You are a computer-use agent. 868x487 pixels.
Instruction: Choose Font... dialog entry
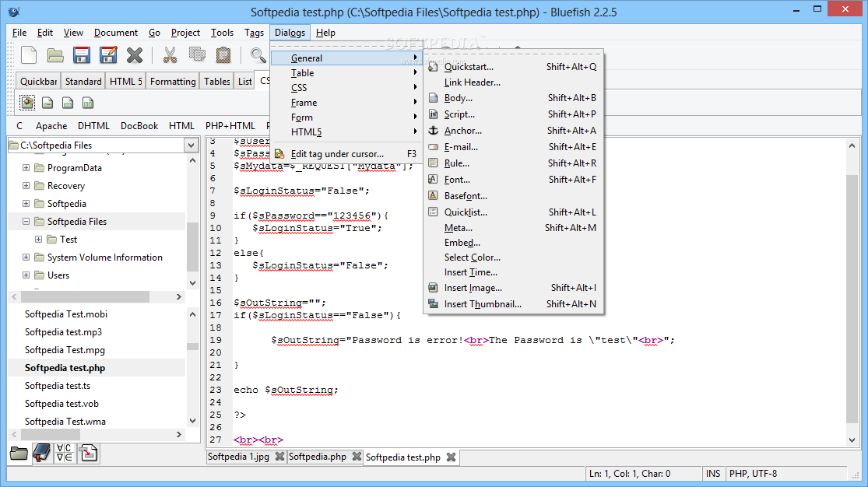coord(513,179)
